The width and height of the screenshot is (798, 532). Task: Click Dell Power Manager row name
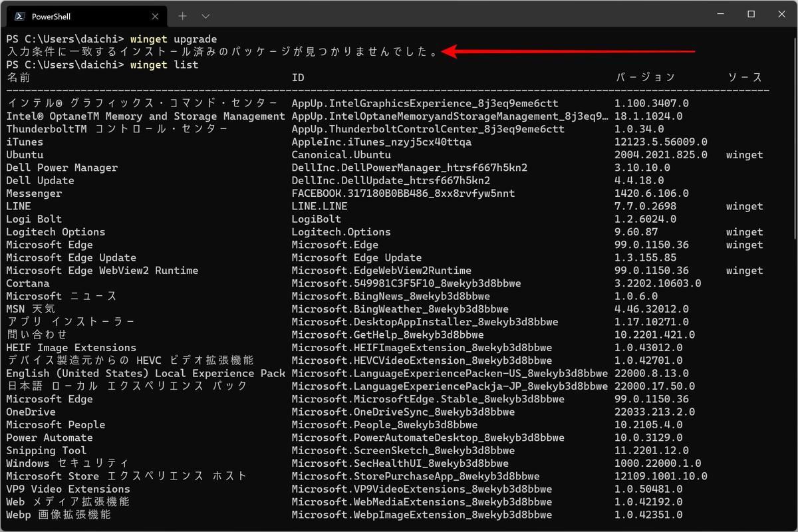[62, 168]
